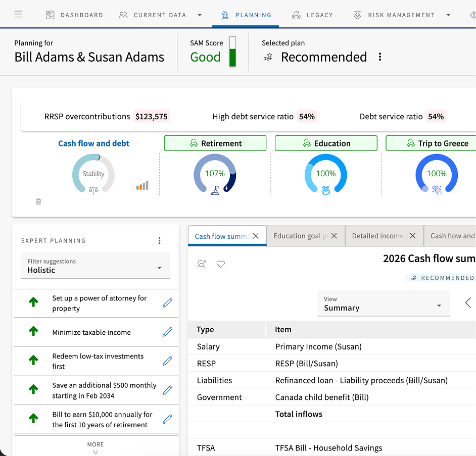Image resolution: width=476 pixels, height=456 pixels.
Task: Favorite the report with heart icon
Action: pos(221,264)
